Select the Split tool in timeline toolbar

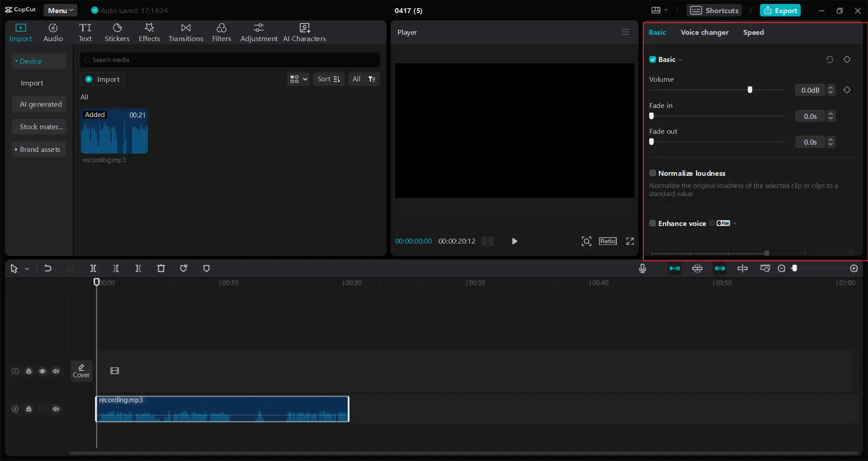[93, 268]
